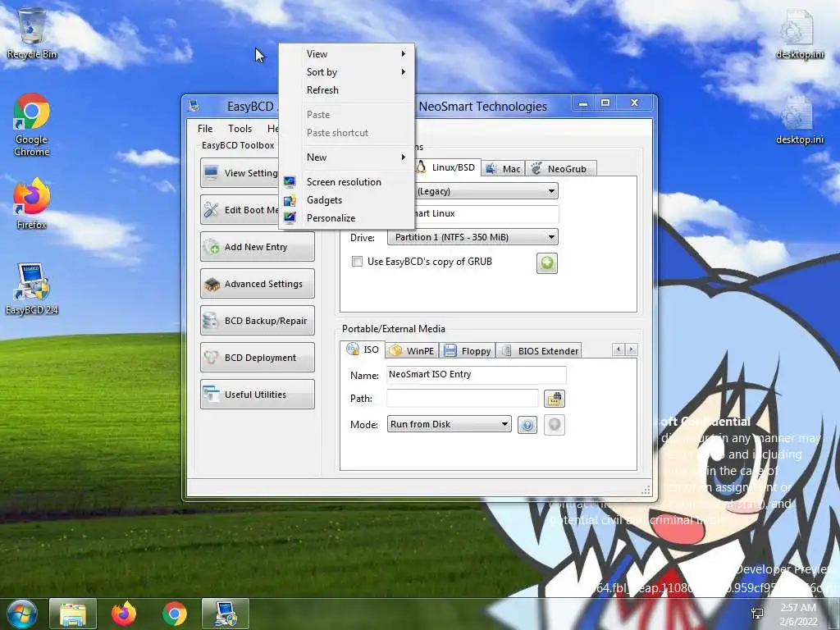Open EasyBCD 2.4 desktop shortcut
Viewport: 840px width, 630px height.
(32, 289)
